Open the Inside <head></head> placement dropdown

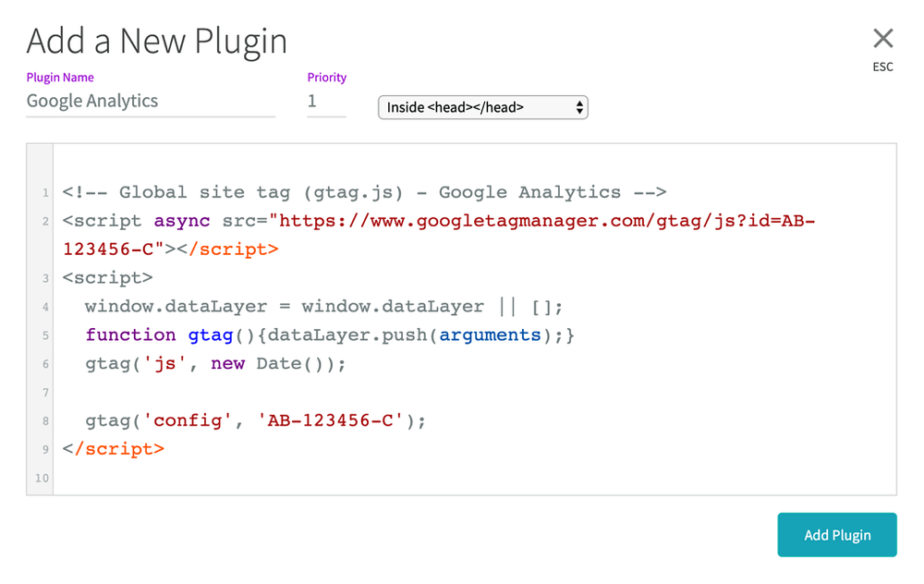tap(482, 107)
